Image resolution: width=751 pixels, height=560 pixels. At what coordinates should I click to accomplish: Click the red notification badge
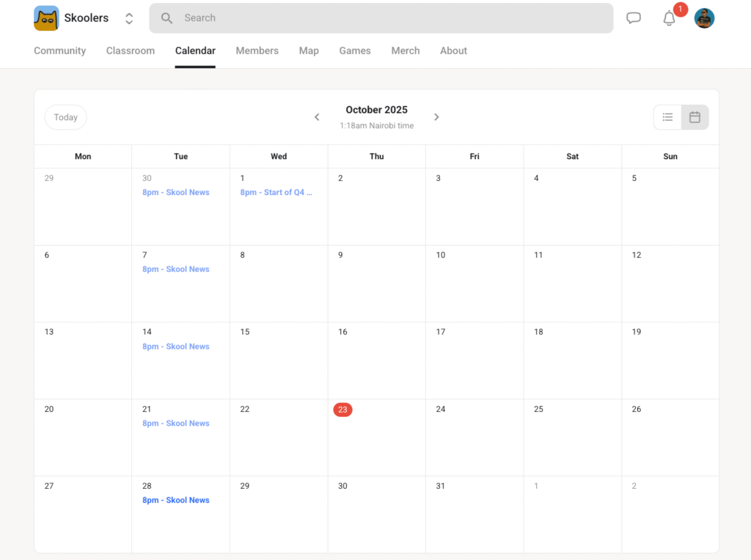(679, 10)
